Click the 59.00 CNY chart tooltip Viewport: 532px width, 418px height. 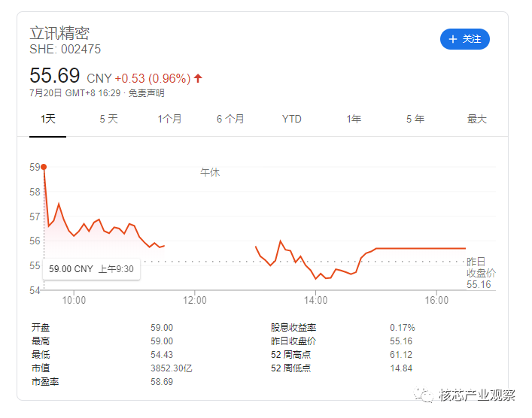(x=91, y=269)
